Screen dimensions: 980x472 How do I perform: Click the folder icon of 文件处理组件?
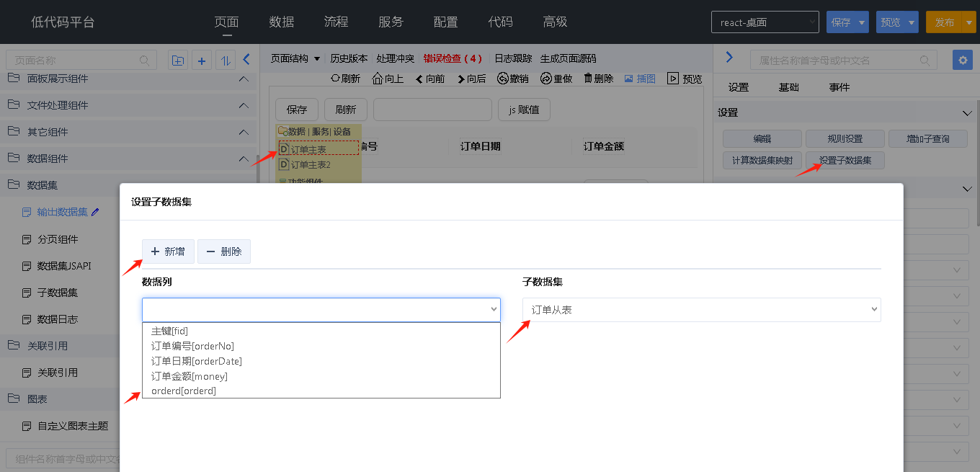click(14, 104)
